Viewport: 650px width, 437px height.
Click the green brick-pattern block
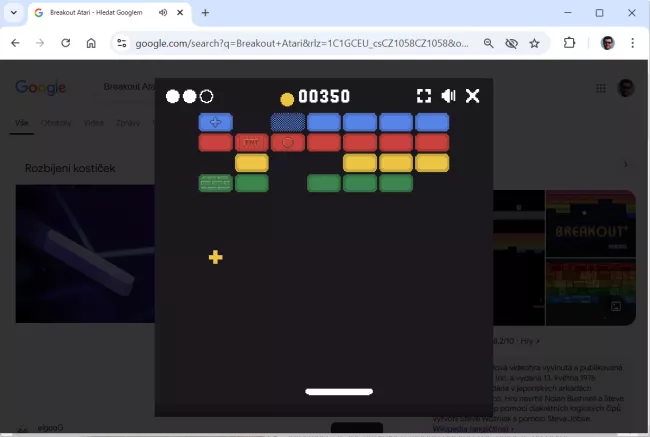tap(216, 183)
